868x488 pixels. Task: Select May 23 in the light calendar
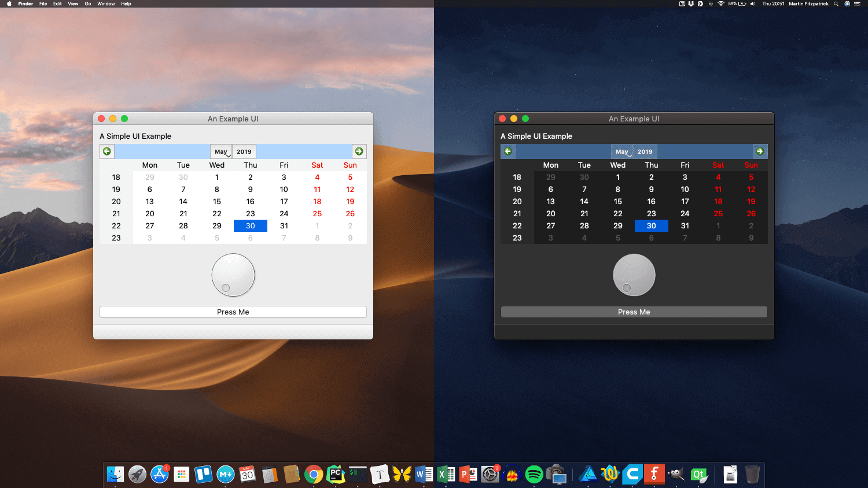(250, 213)
